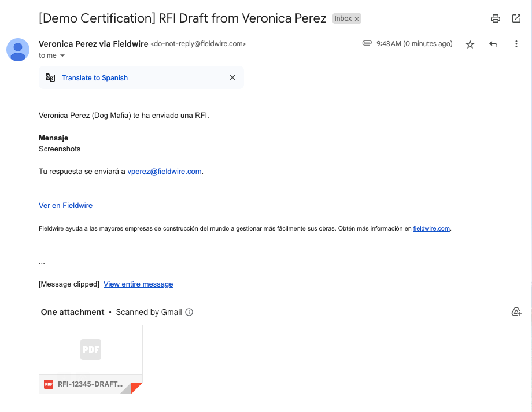532x412 pixels.
Task: Follow the Ver en Fieldwire link
Action: (65, 205)
